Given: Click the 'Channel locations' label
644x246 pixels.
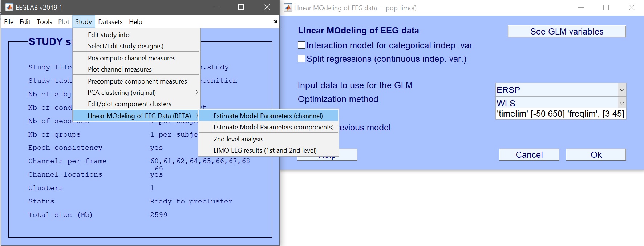Looking at the screenshot, I should click(65, 174).
